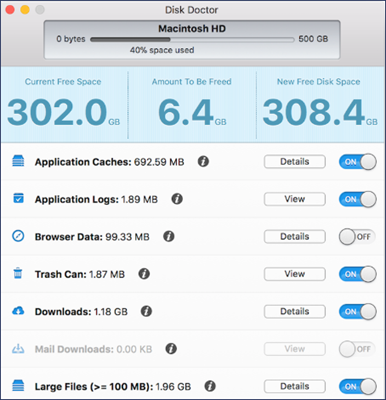Click the Application Logs checklist icon
Screen dimensions: 386x400
tap(18, 198)
